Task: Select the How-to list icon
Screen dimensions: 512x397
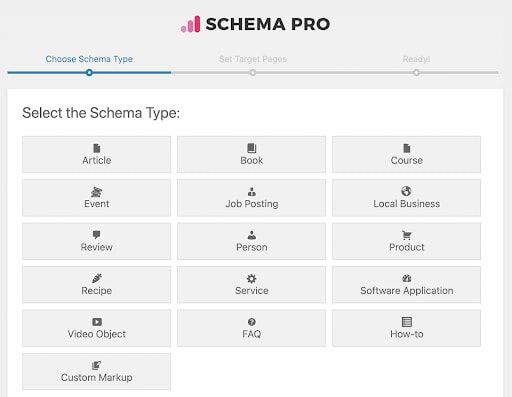Action: pos(407,322)
